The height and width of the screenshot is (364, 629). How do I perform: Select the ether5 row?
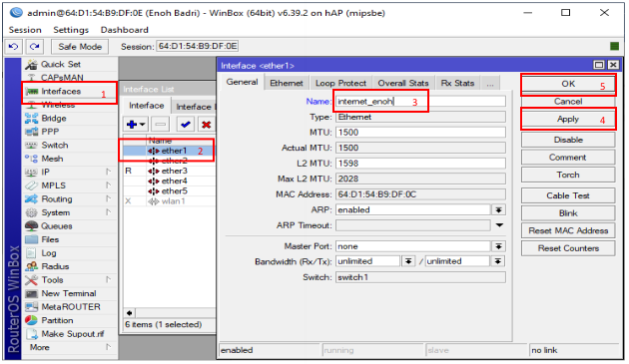170,191
